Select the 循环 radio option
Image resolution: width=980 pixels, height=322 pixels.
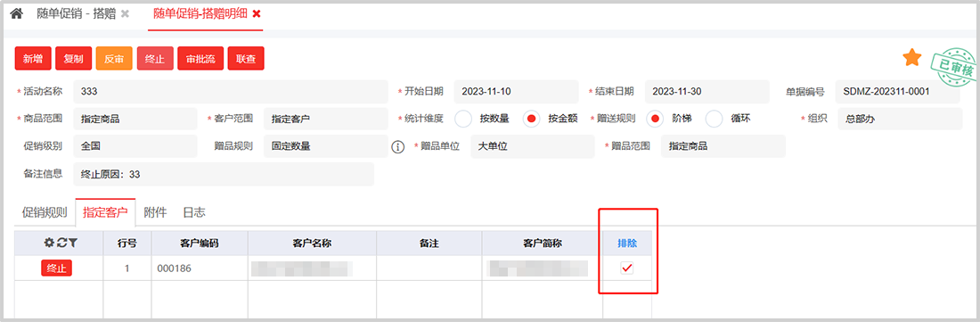pyautogui.click(x=714, y=118)
